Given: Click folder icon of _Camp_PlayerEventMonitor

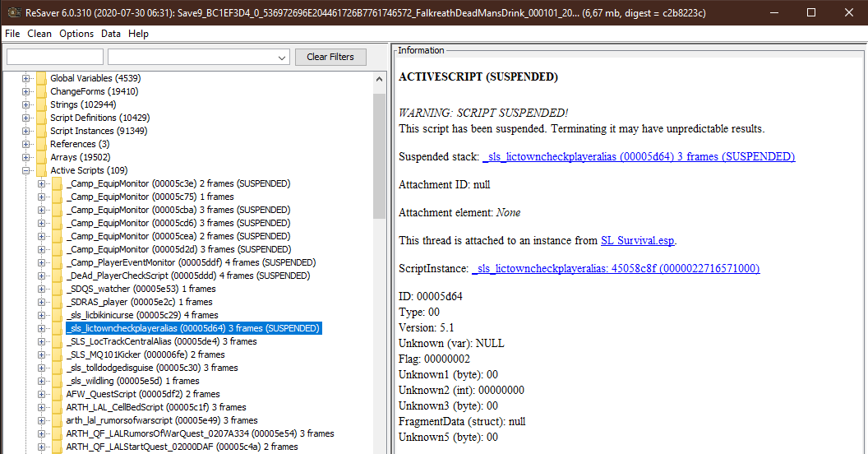Looking at the screenshot, I should pos(57,263).
